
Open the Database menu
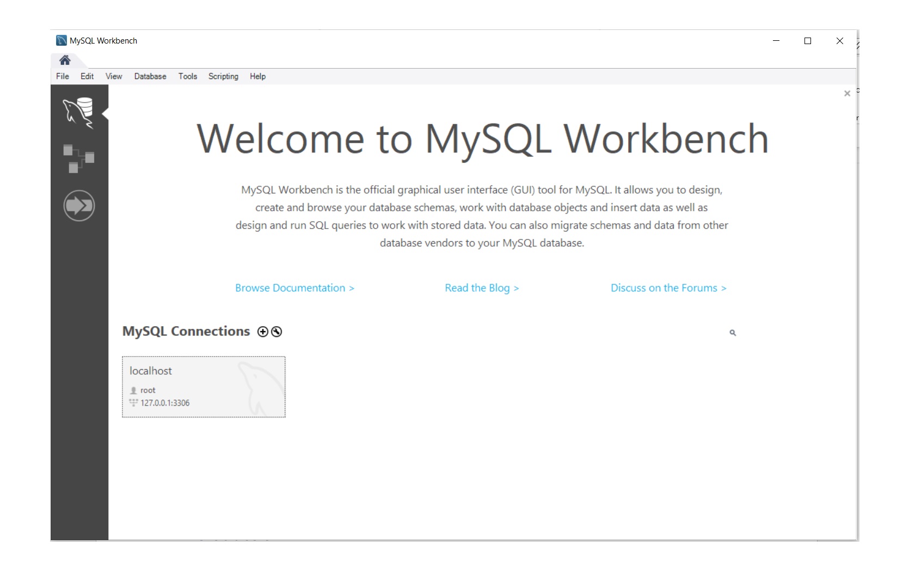tap(150, 76)
